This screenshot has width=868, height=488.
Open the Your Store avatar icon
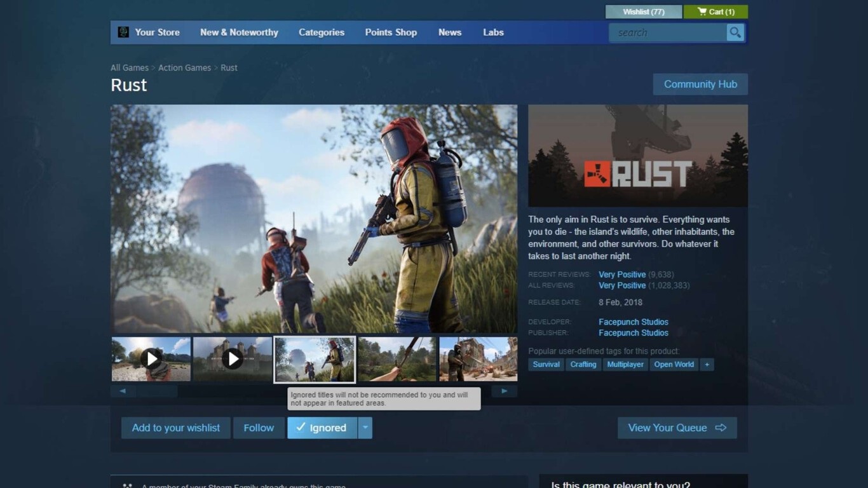point(123,32)
